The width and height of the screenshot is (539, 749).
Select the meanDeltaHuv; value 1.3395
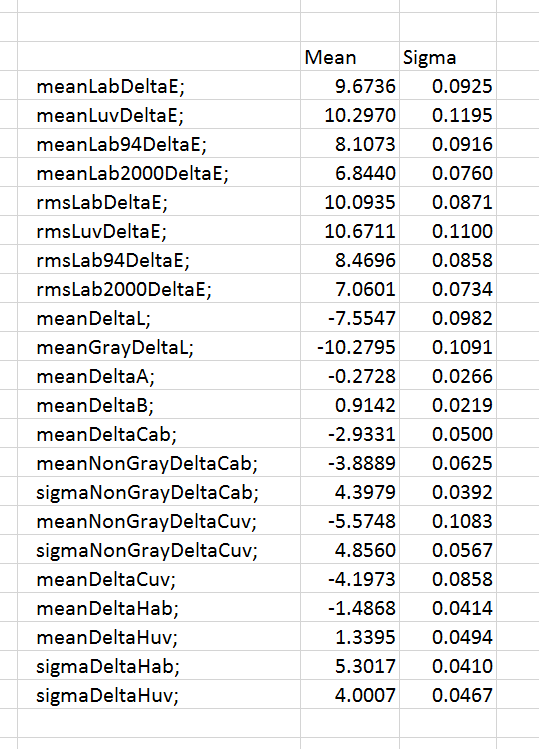click(350, 637)
